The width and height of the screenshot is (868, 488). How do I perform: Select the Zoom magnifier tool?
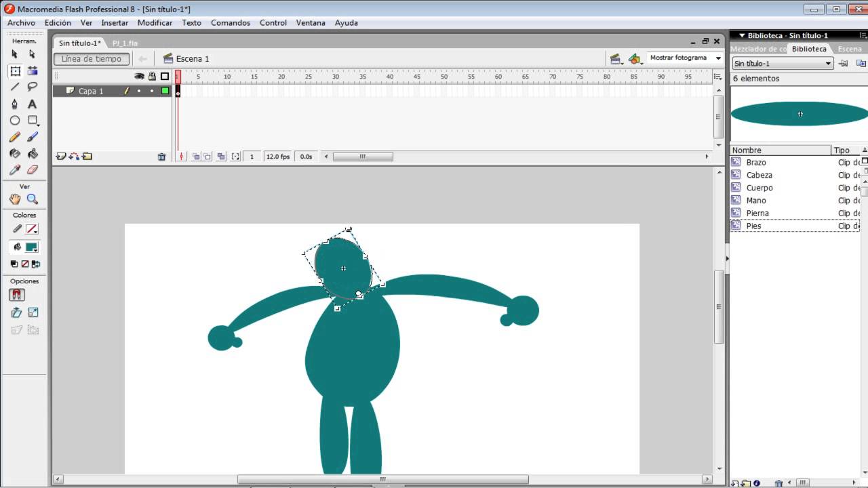tap(32, 199)
